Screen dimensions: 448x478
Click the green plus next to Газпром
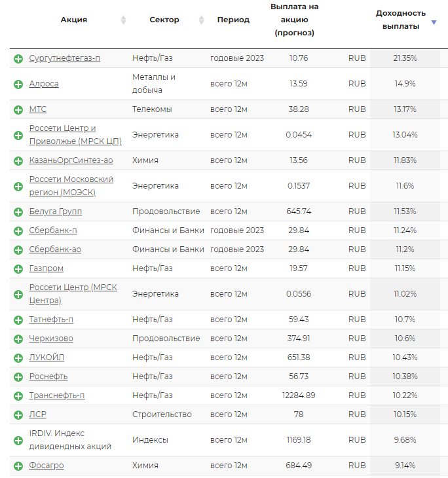coord(18,269)
